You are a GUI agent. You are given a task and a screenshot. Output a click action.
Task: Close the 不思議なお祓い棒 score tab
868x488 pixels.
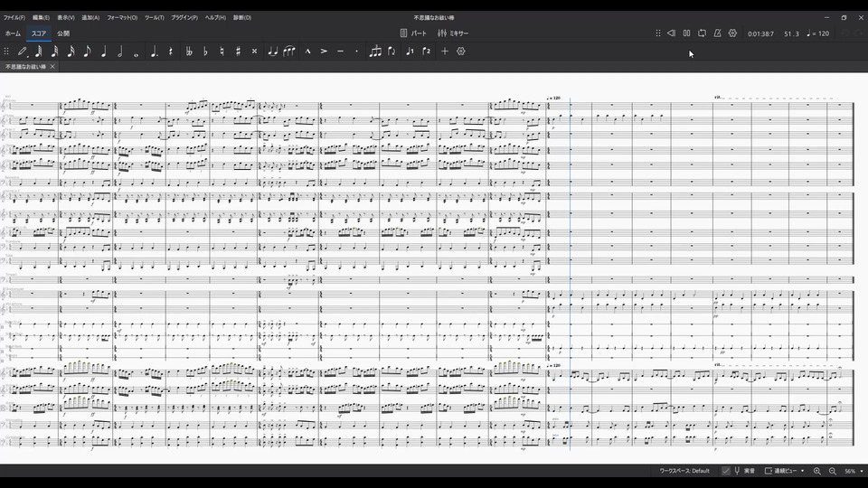(52, 66)
